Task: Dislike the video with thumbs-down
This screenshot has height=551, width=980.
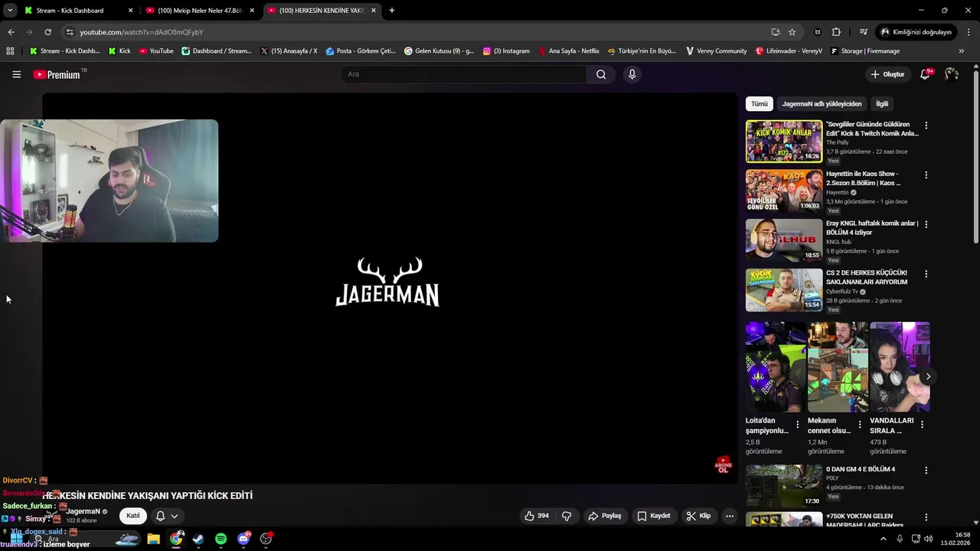Action: 567,516
